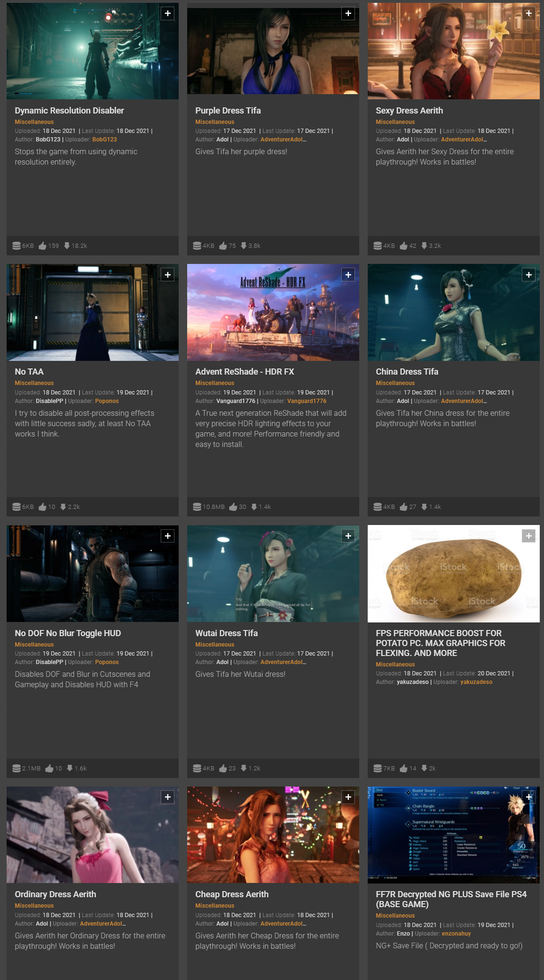Click plus icon on China Dress Tifa card

[528, 275]
